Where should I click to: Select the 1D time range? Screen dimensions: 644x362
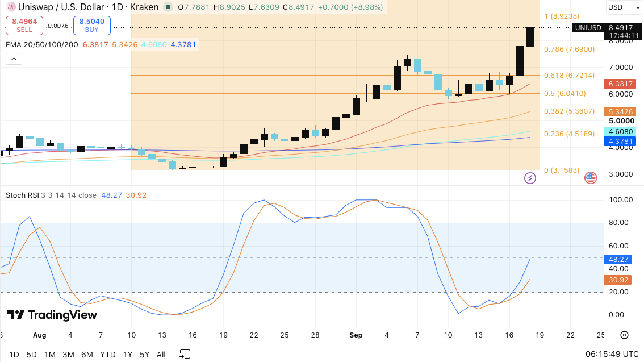(x=14, y=354)
